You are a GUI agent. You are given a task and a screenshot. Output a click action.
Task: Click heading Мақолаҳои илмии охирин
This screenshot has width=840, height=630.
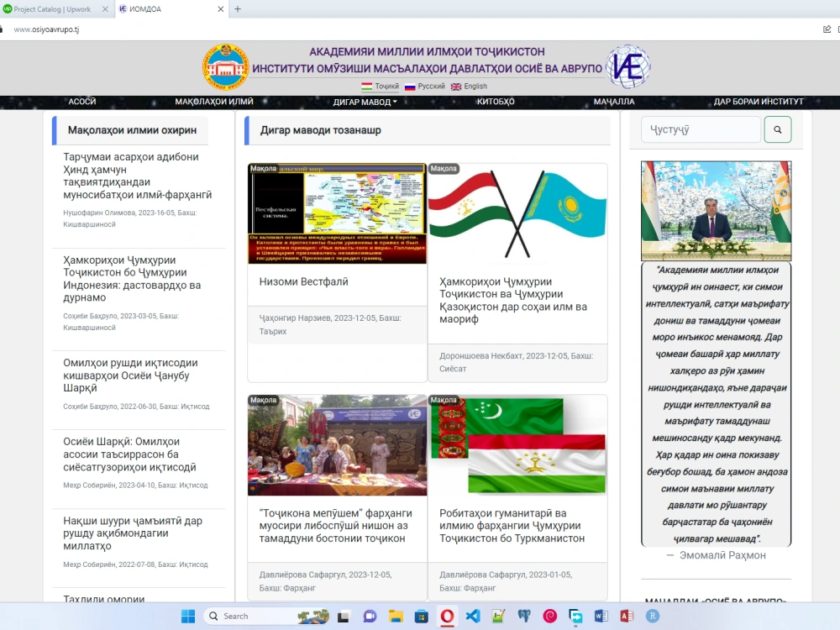(133, 130)
